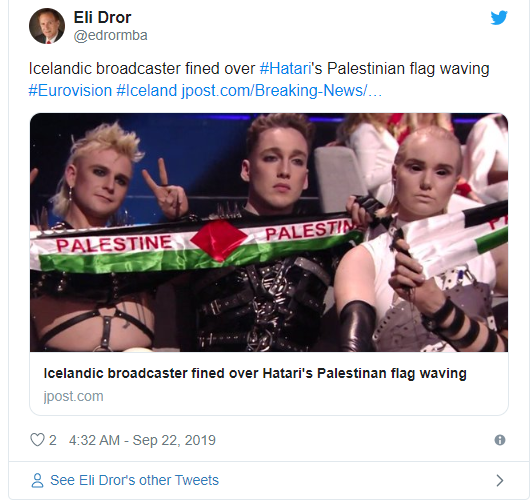Click See Eli Dror's other Tweets

(x=134, y=480)
